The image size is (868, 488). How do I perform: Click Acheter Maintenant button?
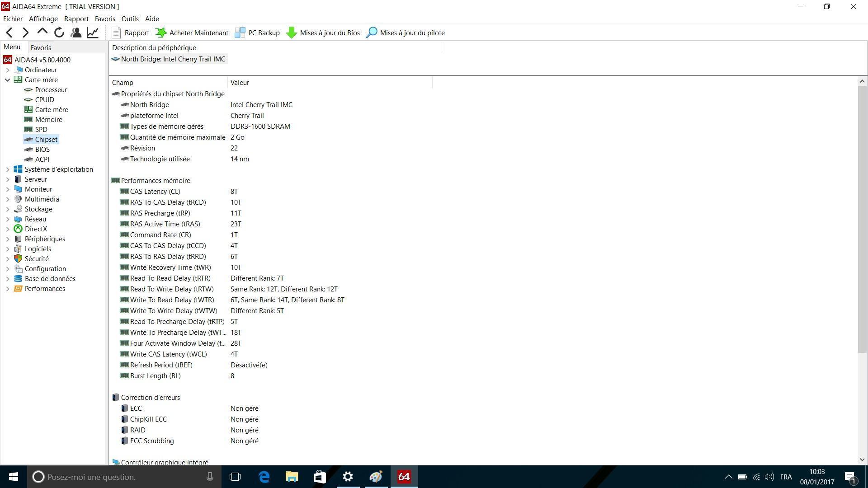[192, 33]
